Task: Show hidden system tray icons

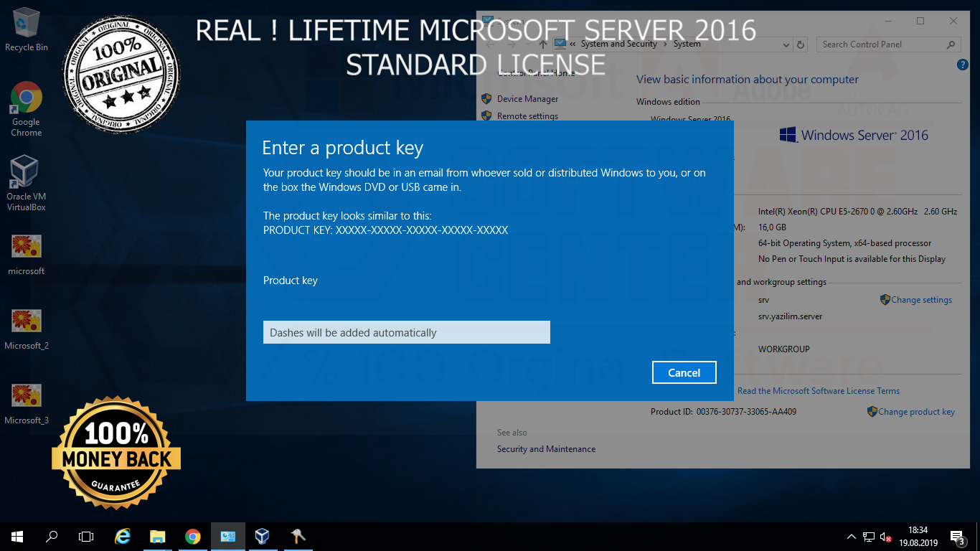Action: (x=852, y=537)
